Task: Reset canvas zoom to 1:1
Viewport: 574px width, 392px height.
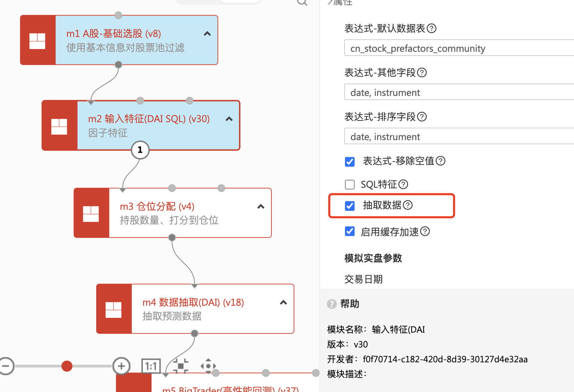Action: click(151, 366)
